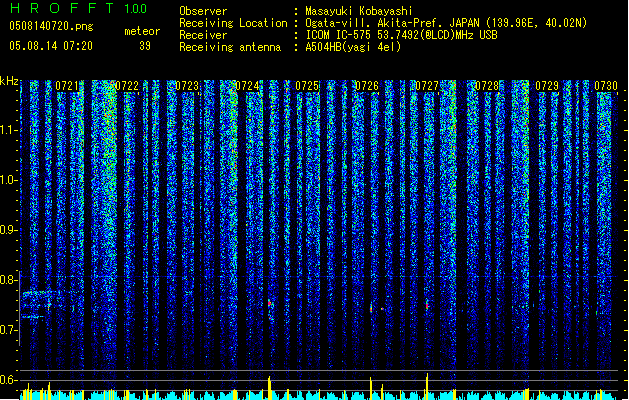
Task: Click the Receiving Location label
Action: pos(233,23)
